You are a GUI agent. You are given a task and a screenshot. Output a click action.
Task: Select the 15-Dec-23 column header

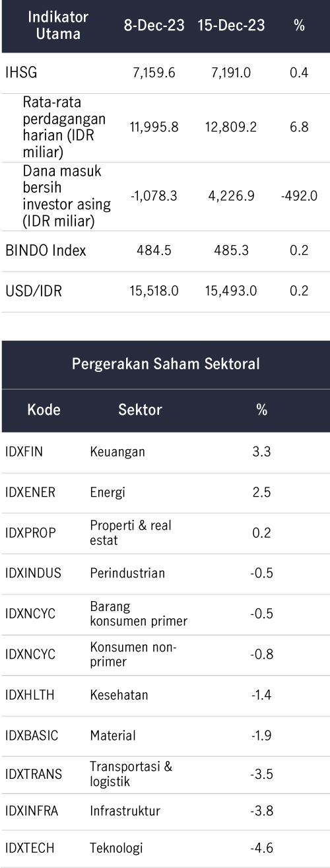[231, 26]
